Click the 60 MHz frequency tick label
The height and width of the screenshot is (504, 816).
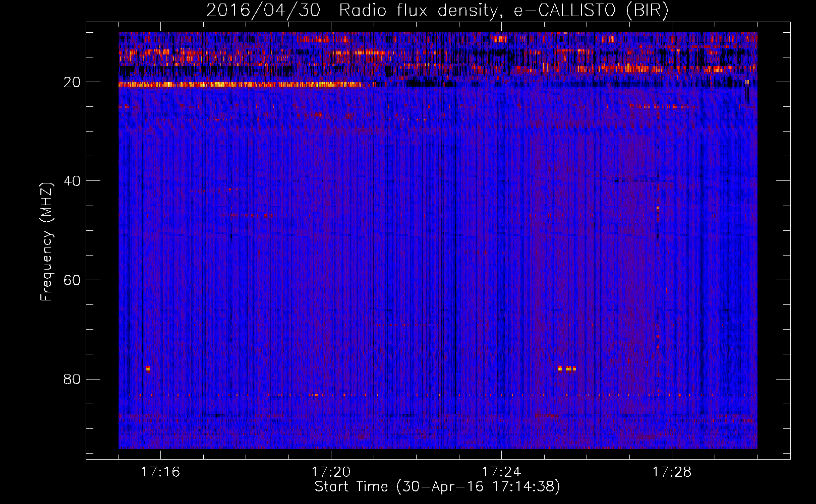point(73,280)
